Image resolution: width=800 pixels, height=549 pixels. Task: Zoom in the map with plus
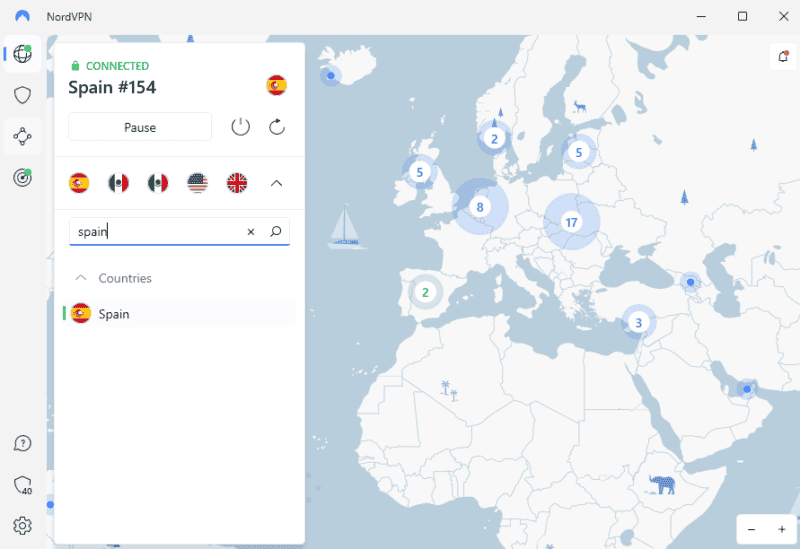[782, 529]
